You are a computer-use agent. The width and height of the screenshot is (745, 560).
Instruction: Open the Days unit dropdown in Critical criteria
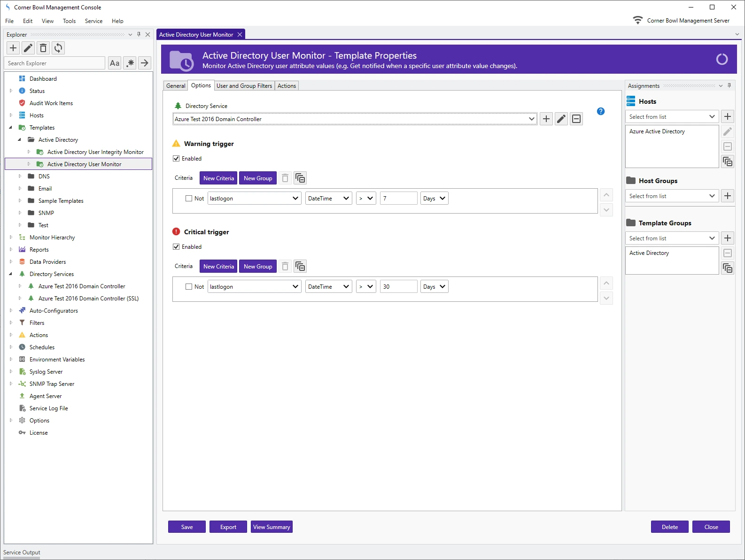coord(435,287)
